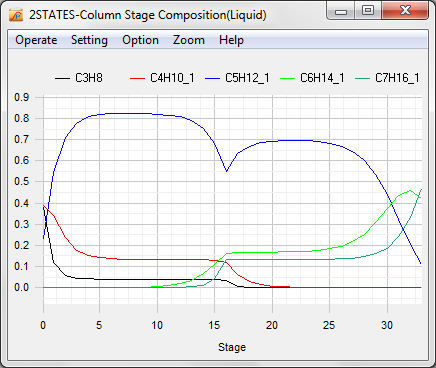The image size is (436, 368).
Task: Click the teal C7H16_1 legend line swatch
Action: tap(362, 79)
